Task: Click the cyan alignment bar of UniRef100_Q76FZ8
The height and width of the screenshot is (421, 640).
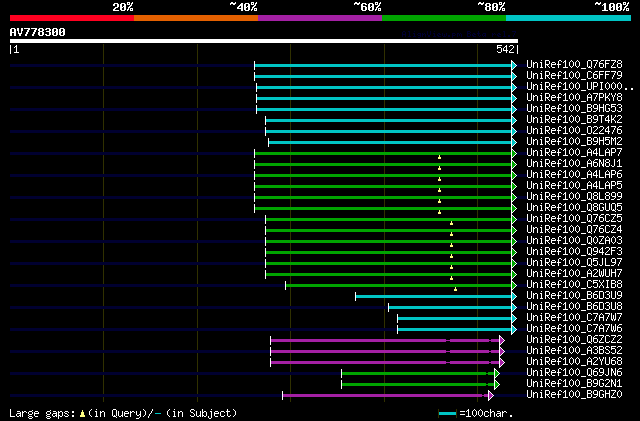Action: [x=383, y=65]
